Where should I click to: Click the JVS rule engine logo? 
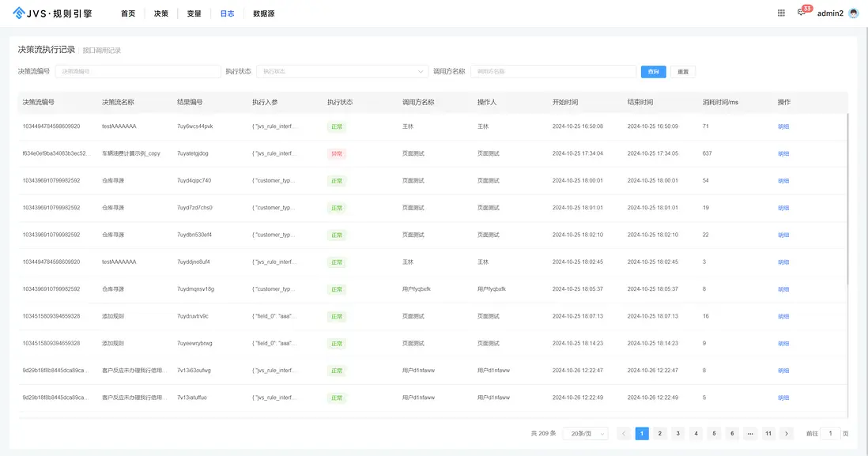[52, 13]
